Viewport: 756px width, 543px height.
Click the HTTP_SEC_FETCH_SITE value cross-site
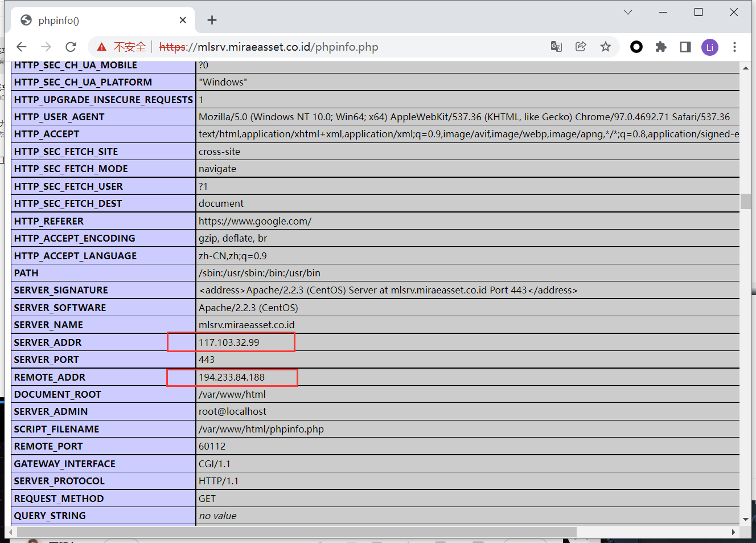pos(219,152)
